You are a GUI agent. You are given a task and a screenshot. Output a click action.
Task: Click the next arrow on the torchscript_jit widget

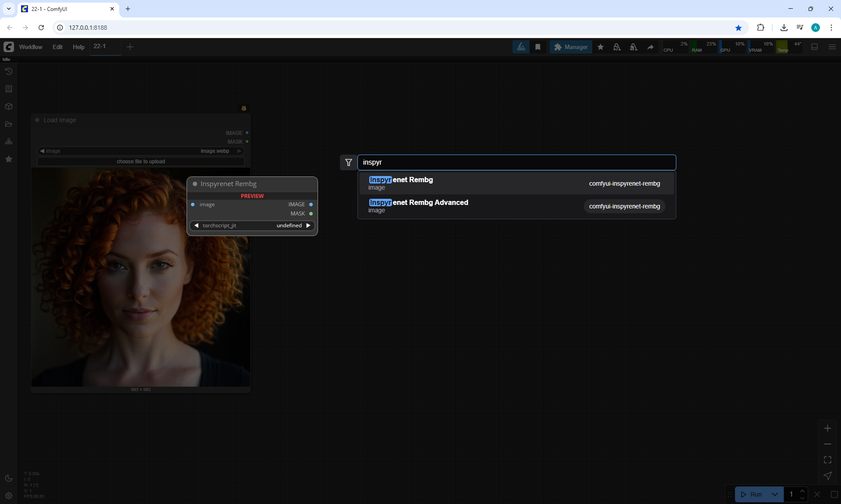coord(308,226)
